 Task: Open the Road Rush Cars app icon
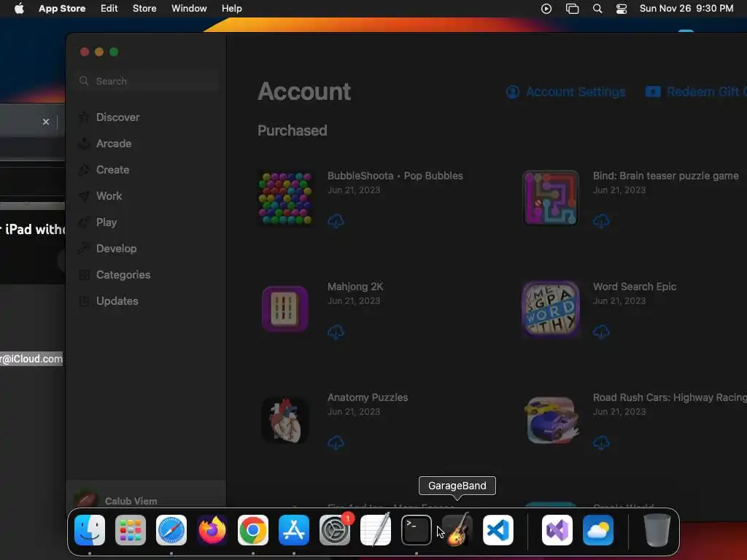pos(551,420)
